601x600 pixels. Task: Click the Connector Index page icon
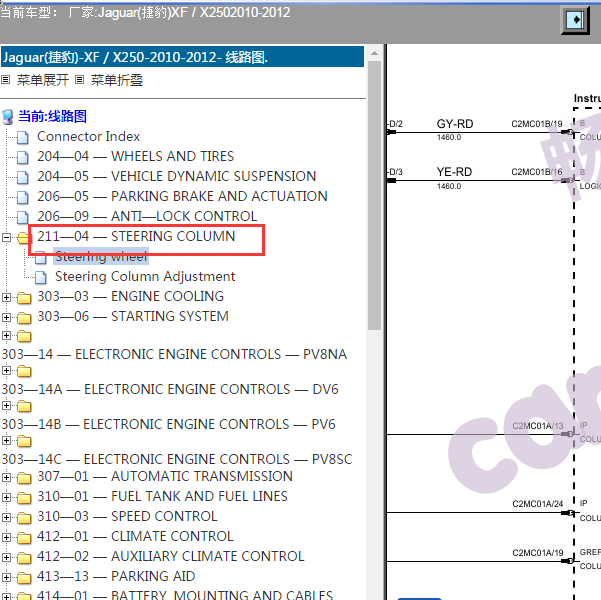pos(23,137)
